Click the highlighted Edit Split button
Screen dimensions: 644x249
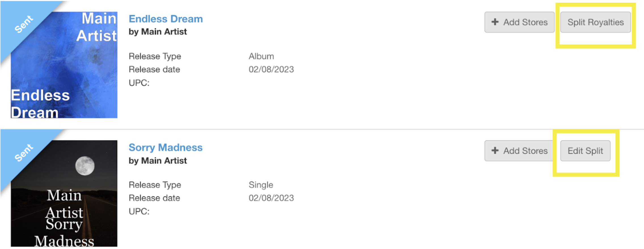[x=585, y=151]
